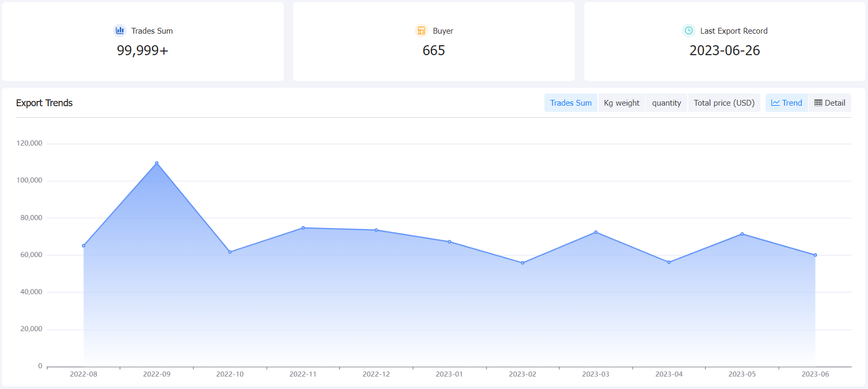
Task: Click the 99,999+ trades sum value
Action: click(142, 50)
